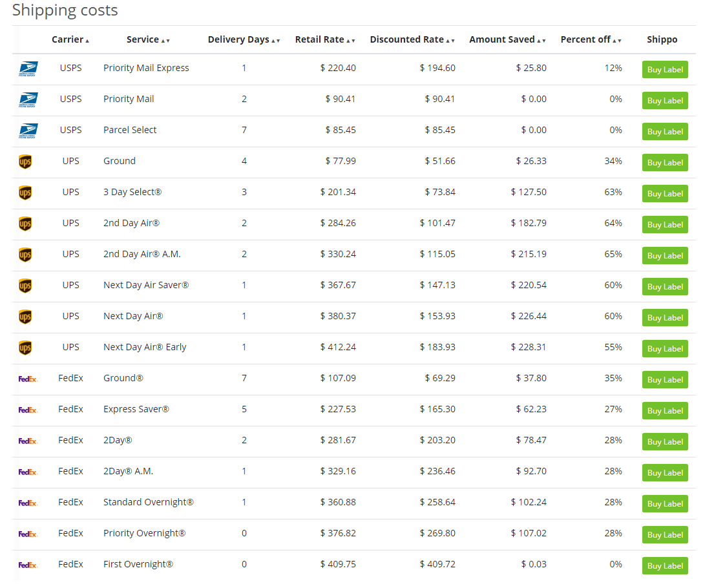Screen dimensions: 703x588
Task: Click retail rate $ 409.75
Action: tap(338, 564)
